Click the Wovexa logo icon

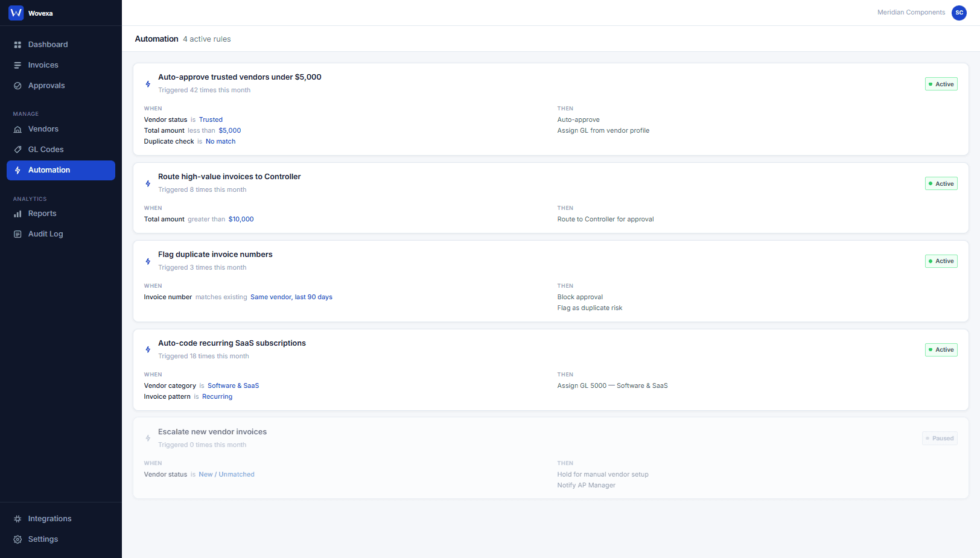[16, 12]
